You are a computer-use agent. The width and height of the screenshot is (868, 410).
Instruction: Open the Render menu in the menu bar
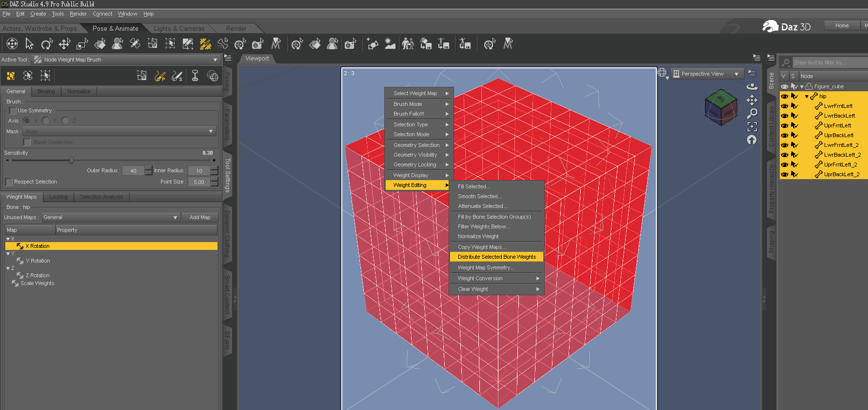pyautogui.click(x=78, y=14)
